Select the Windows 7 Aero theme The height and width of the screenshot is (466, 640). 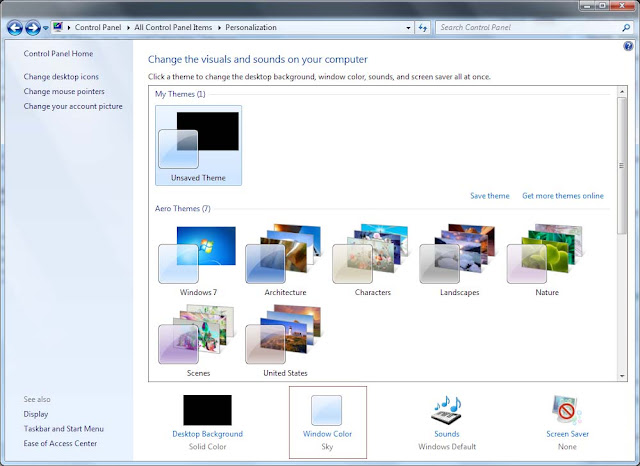click(198, 260)
